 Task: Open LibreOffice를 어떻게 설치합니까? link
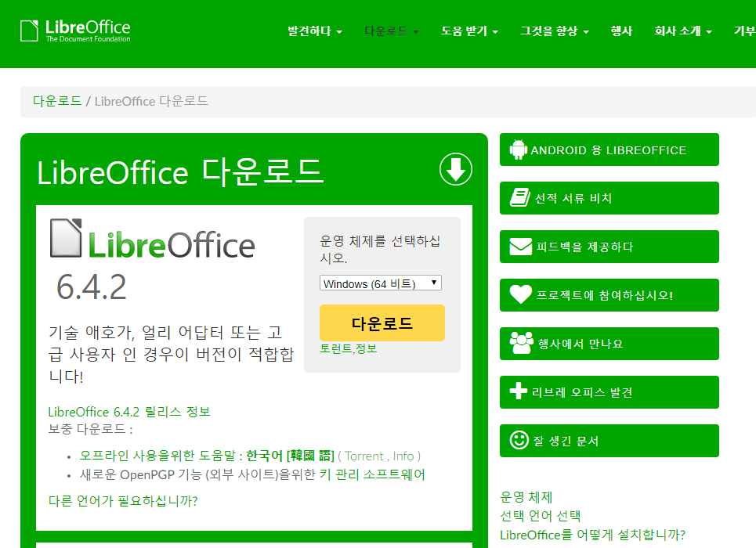[592, 535]
